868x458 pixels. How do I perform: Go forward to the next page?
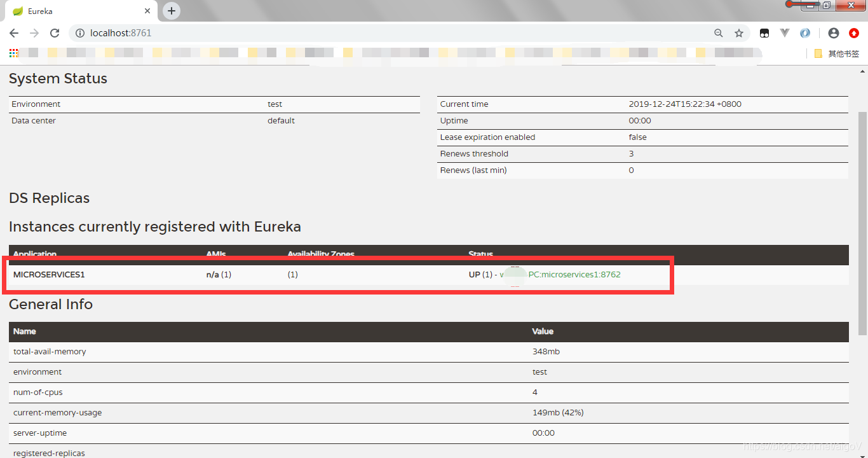pos(34,33)
